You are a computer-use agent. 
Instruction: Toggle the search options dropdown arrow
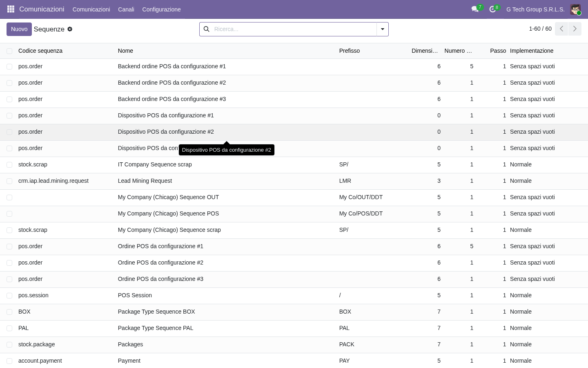pos(383,29)
